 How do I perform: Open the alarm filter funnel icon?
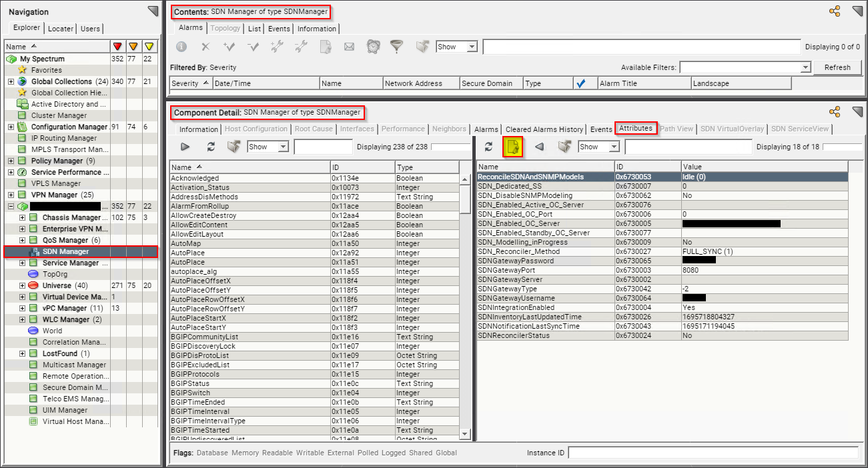click(397, 47)
